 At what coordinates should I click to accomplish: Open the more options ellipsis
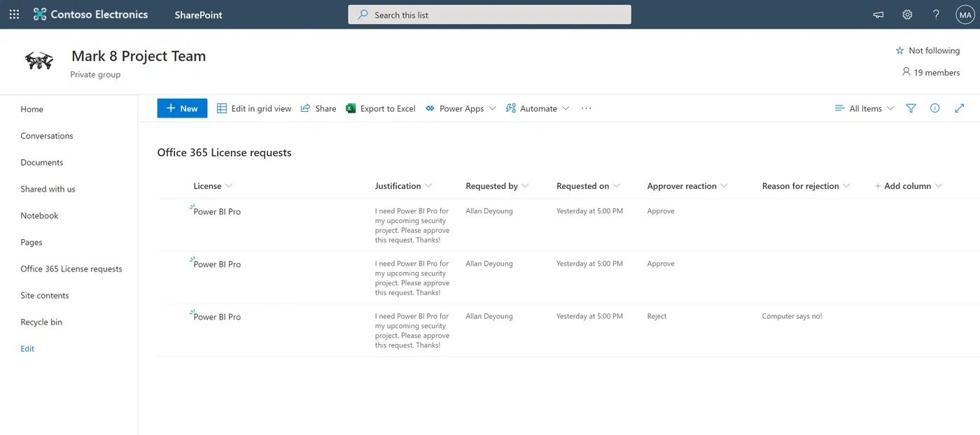click(x=587, y=108)
